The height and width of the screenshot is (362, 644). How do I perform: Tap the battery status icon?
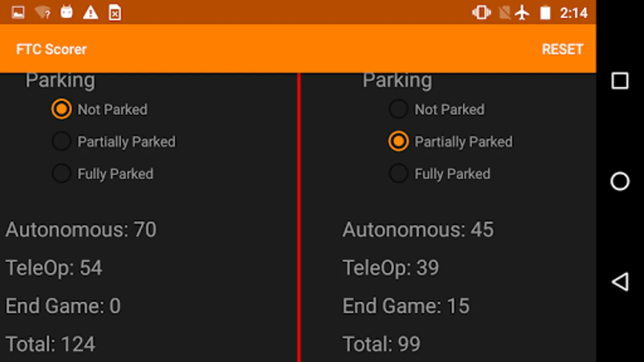pyautogui.click(x=545, y=13)
